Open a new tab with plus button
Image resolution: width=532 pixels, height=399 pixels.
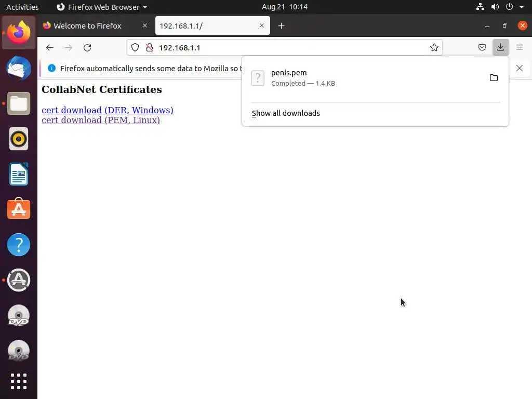281,26
